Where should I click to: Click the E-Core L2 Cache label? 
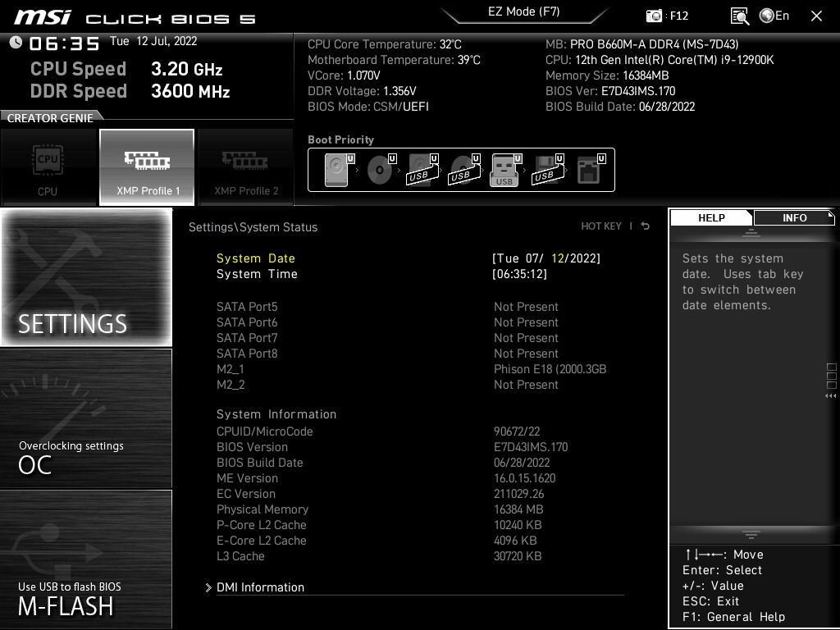coord(262,540)
